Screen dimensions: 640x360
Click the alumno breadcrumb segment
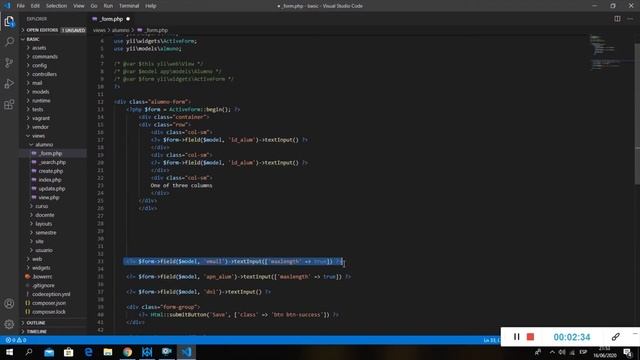(x=120, y=30)
